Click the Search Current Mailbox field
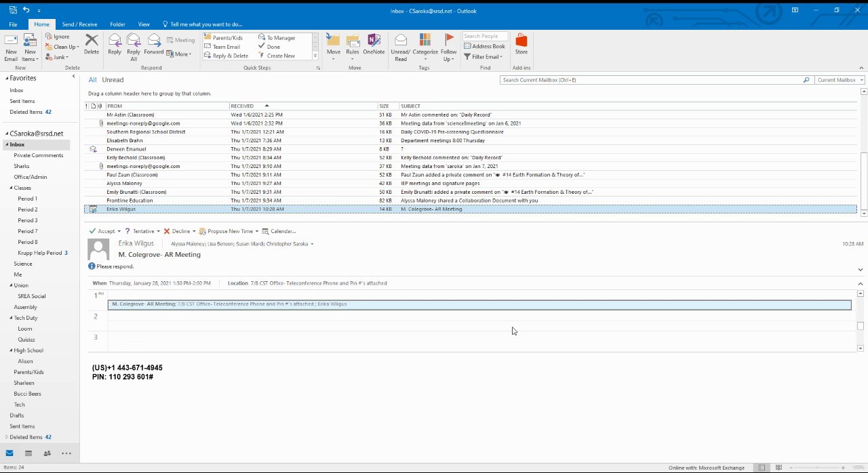The width and height of the screenshot is (868, 473). [x=651, y=80]
